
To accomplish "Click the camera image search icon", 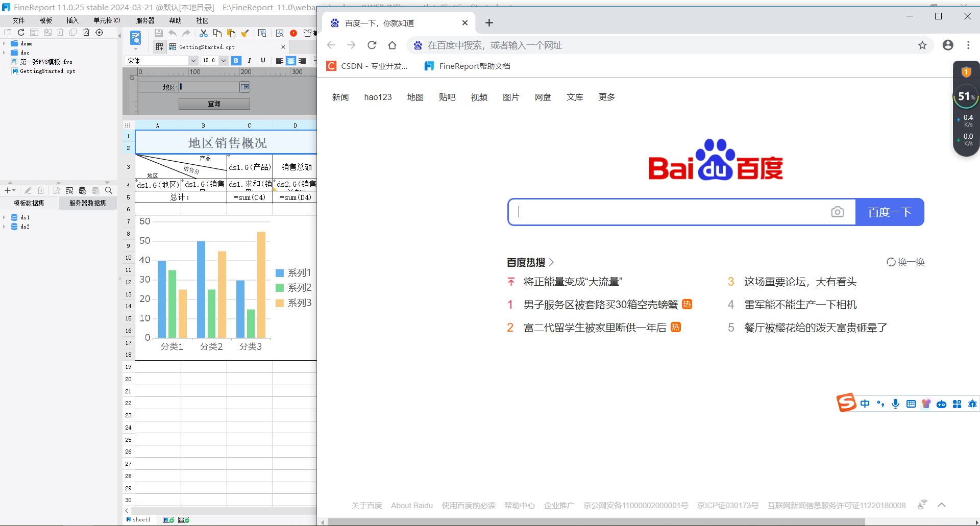I will 838,212.
